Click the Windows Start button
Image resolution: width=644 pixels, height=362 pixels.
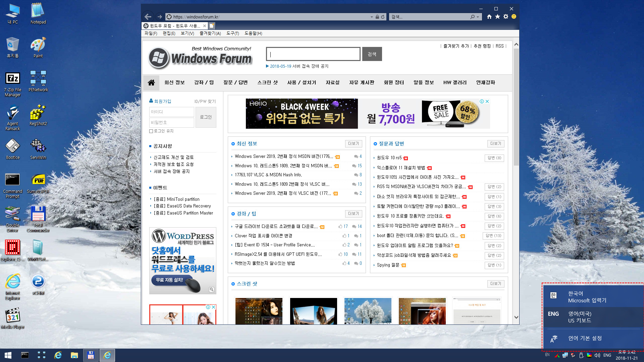coord(8,355)
